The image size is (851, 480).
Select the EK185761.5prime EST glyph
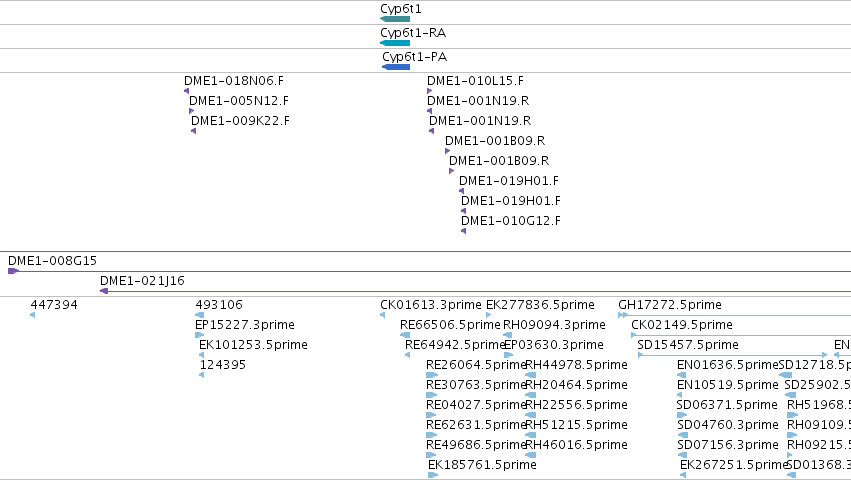pyautogui.click(x=433, y=475)
